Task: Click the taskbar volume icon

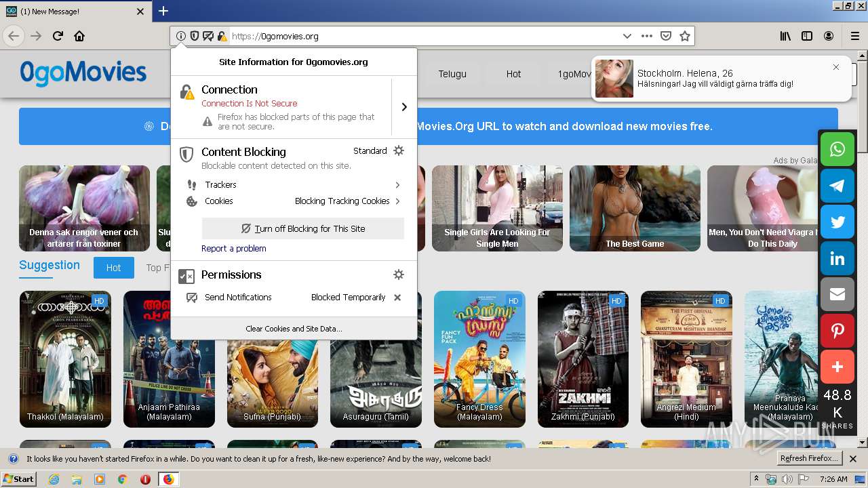Action: pyautogui.click(x=787, y=479)
